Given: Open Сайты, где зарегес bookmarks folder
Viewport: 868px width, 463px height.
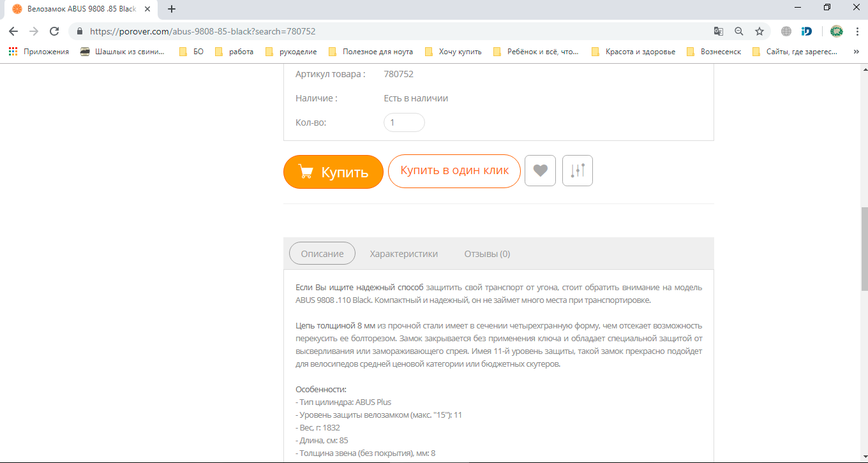Looking at the screenshot, I should point(795,52).
